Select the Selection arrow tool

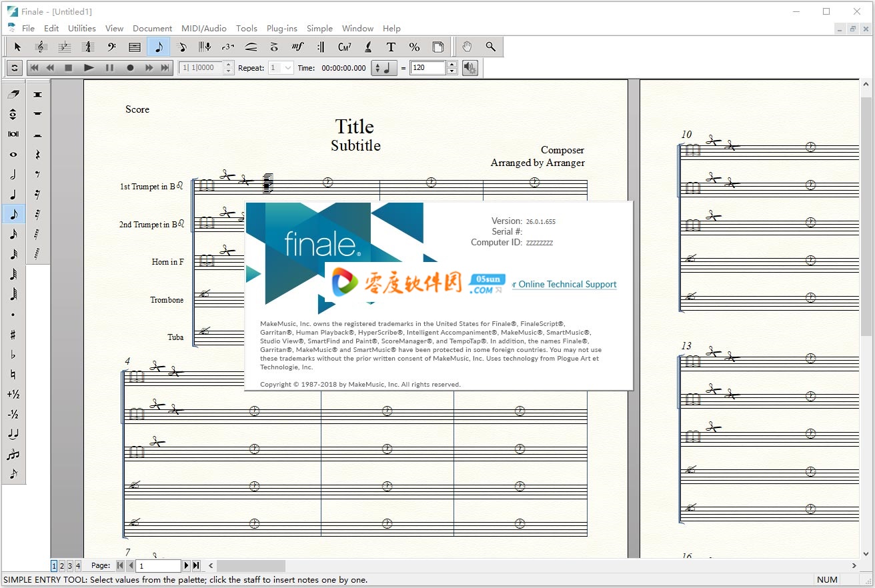(17, 47)
